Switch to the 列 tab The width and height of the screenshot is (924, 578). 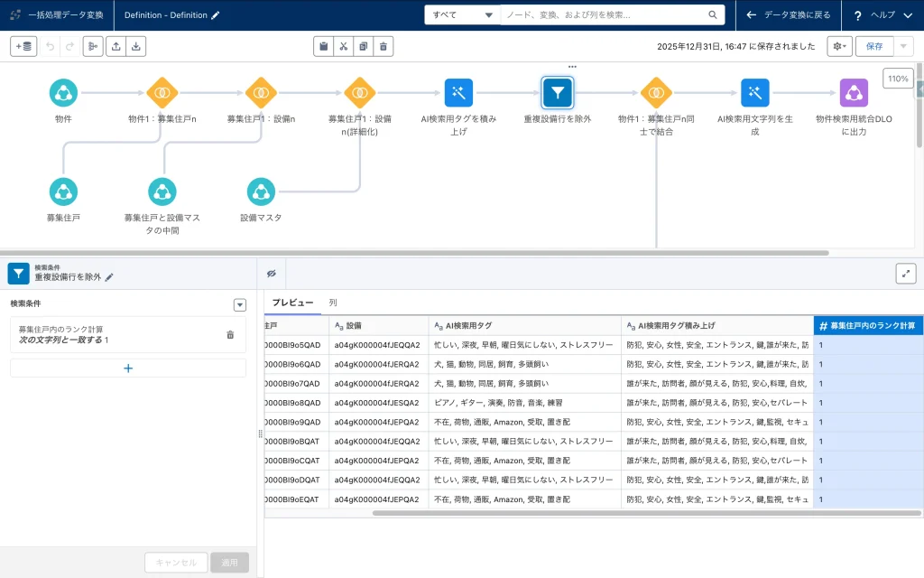click(x=333, y=303)
